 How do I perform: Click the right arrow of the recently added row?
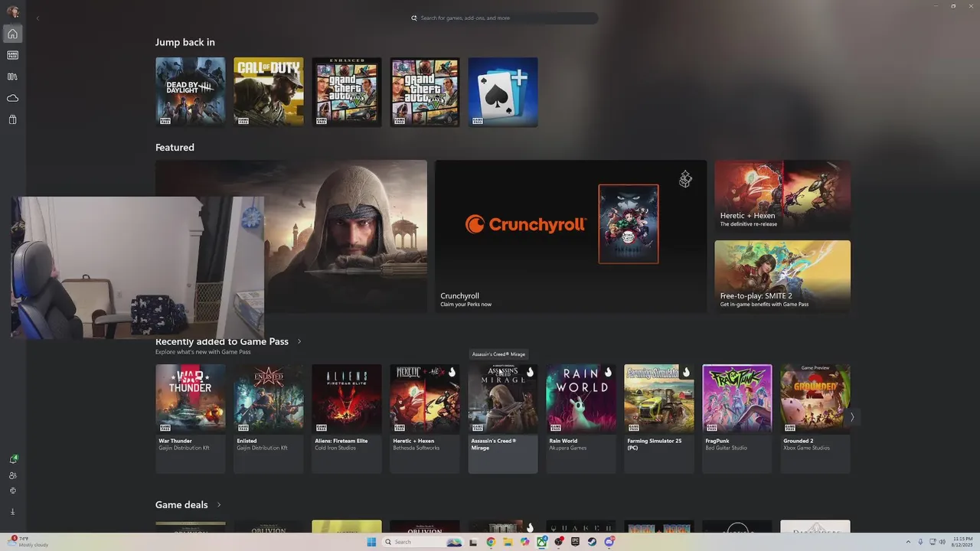851,417
